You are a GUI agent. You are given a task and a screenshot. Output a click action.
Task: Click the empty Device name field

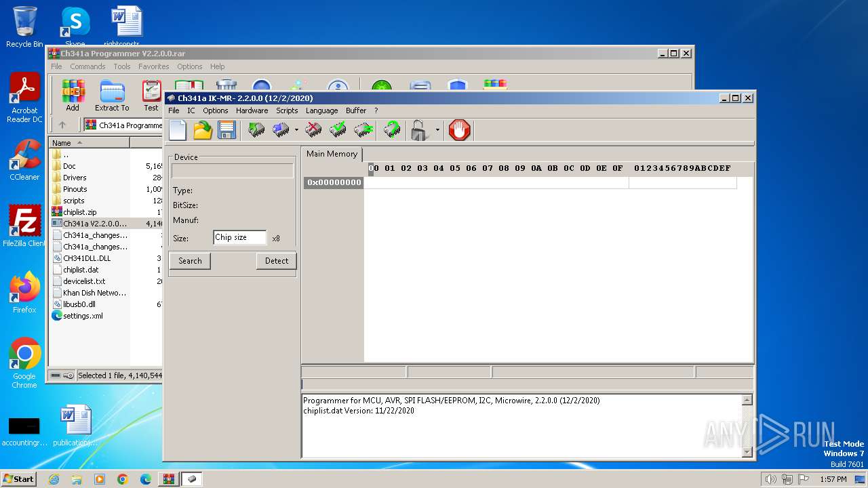coord(233,171)
